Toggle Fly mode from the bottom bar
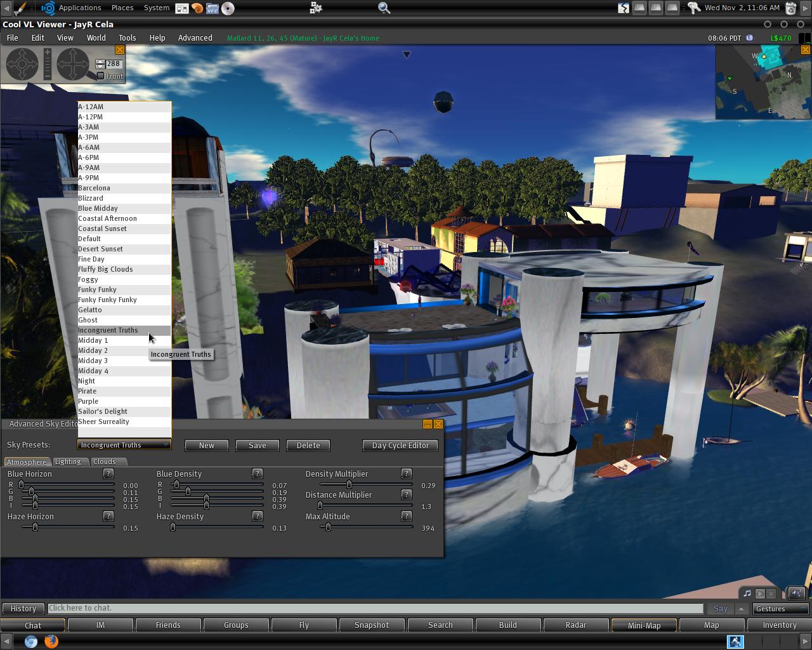812x650 pixels. [x=304, y=625]
